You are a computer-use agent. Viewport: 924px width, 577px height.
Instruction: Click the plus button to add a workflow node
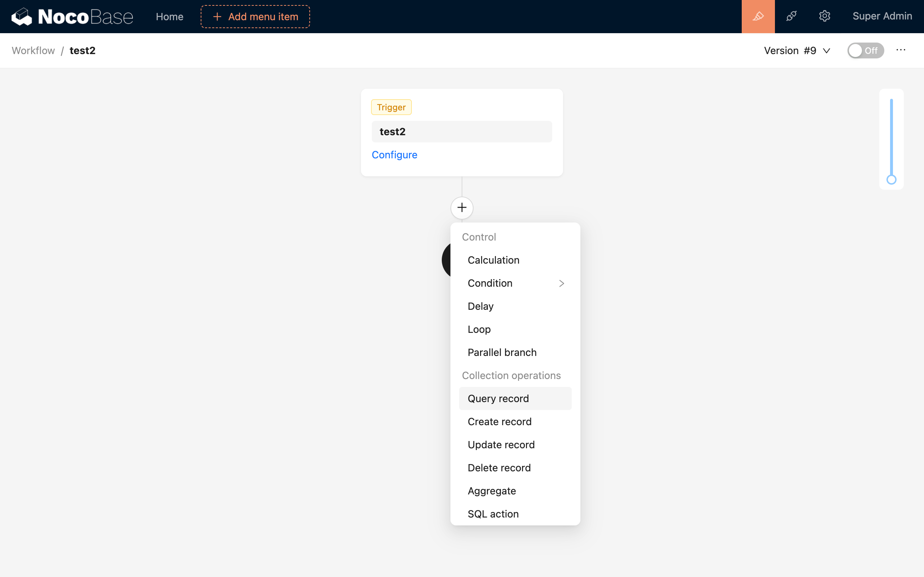click(462, 208)
